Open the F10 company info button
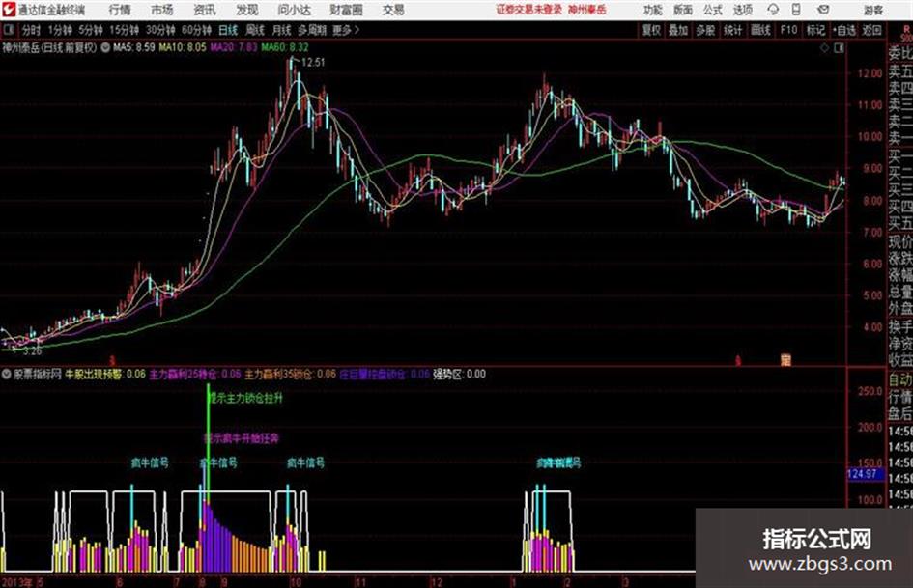 coord(788,30)
